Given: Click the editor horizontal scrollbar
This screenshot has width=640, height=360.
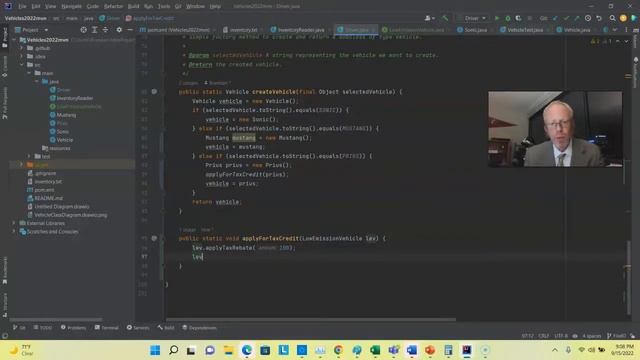Looking at the screenshot, I should pyautogui.click(x=311, y=319).
